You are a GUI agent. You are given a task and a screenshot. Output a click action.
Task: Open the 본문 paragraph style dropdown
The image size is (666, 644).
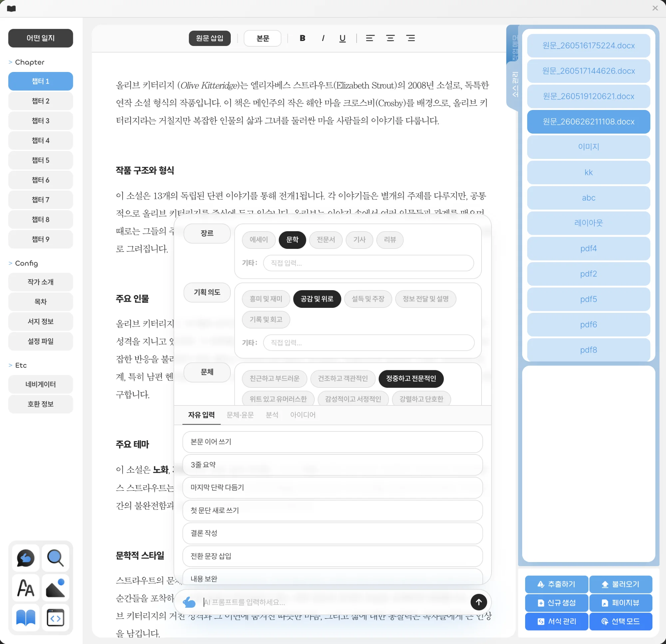click(x=262, y=38)
